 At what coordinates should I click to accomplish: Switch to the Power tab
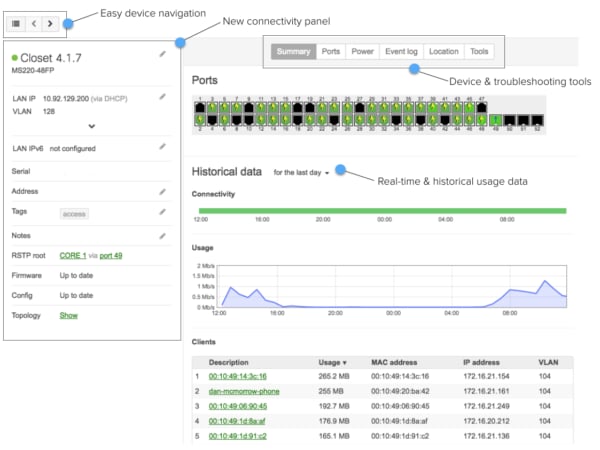click(362, 51)
